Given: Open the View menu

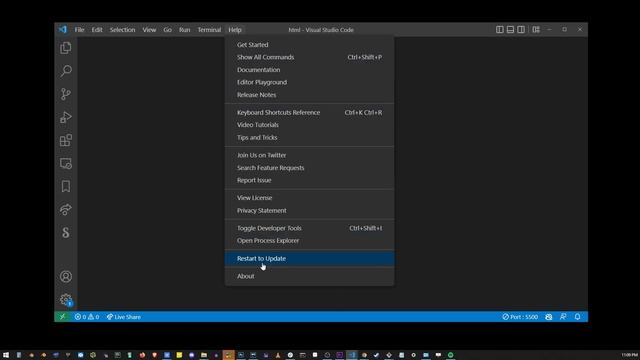Looking at the screenshot, I should point(149,30).
